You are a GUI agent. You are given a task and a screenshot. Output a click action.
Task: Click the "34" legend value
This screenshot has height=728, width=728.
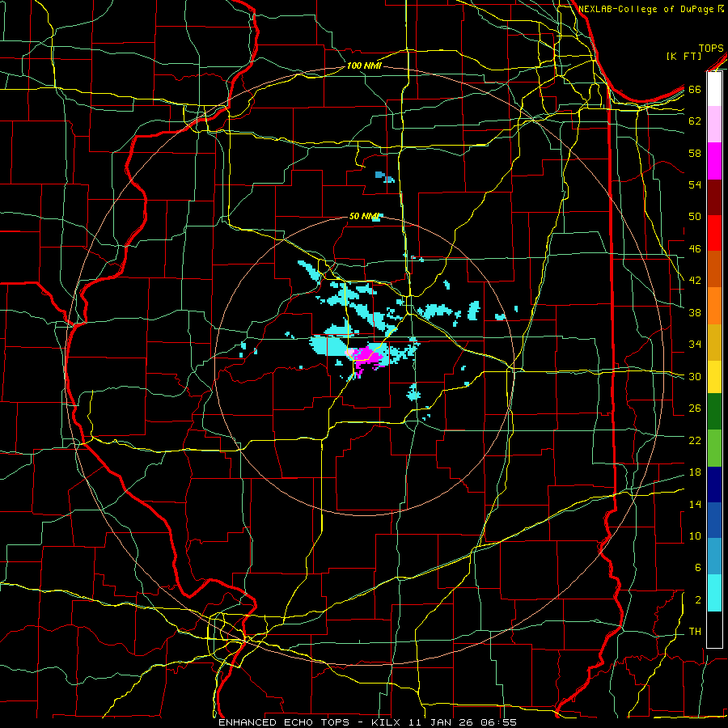[695, 345]
